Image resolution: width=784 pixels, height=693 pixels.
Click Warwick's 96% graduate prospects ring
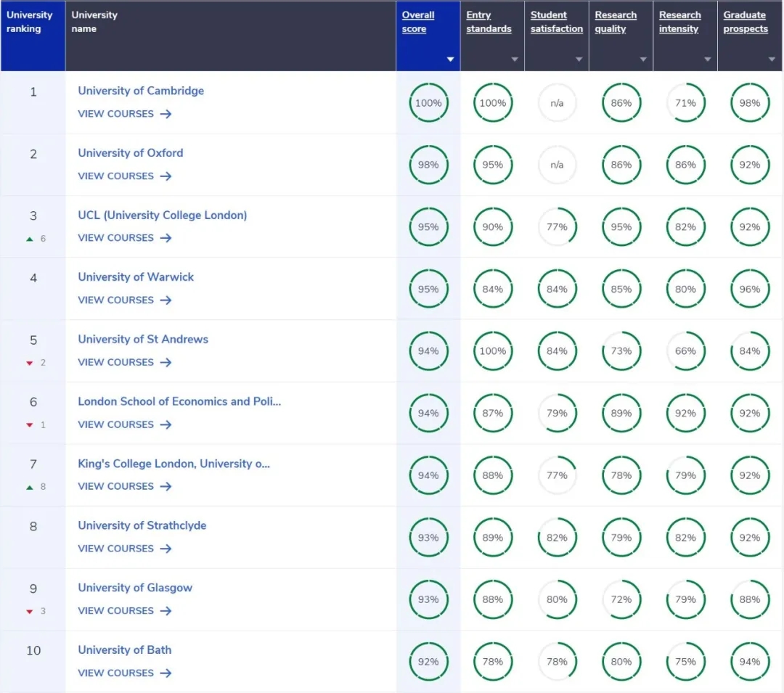click(x=750, y=290)
